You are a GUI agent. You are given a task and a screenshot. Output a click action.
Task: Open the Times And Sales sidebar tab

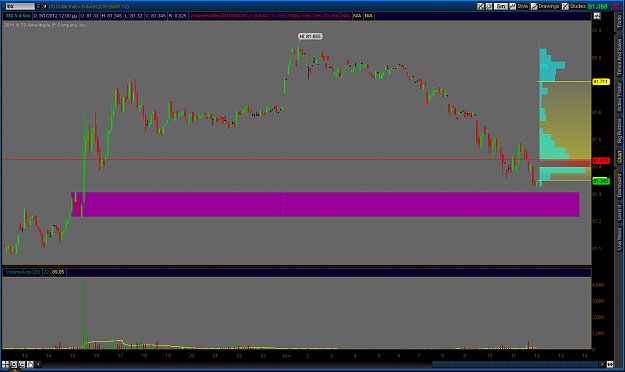(x=619, y=57)
